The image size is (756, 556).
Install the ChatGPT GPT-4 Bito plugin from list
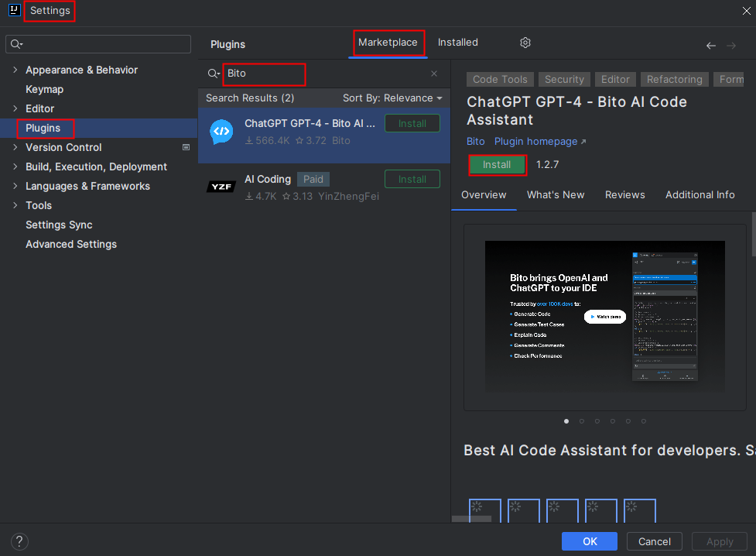412,124
